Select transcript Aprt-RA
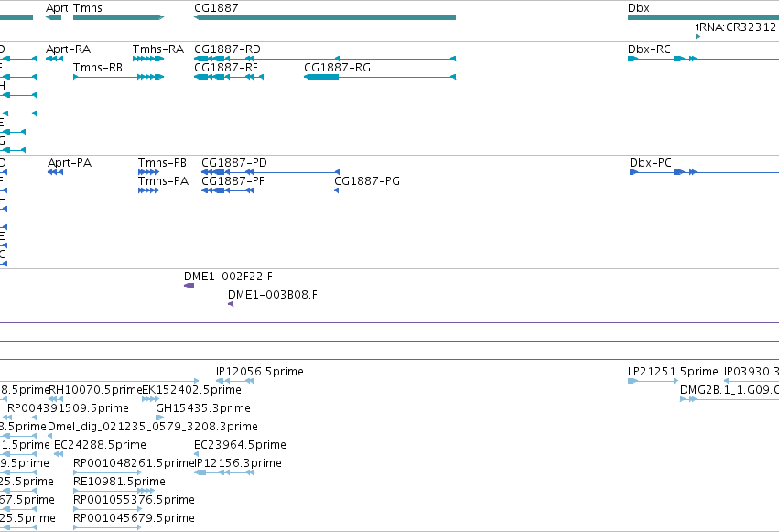This screenshot has width=779, height=532. pyautogui.click(x=68, y=49)
